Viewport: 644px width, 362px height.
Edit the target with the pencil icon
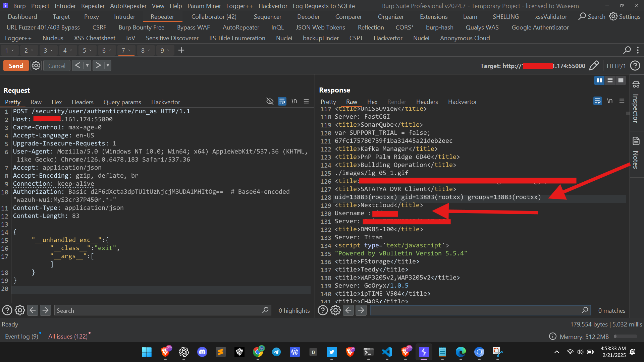(594, 66)
